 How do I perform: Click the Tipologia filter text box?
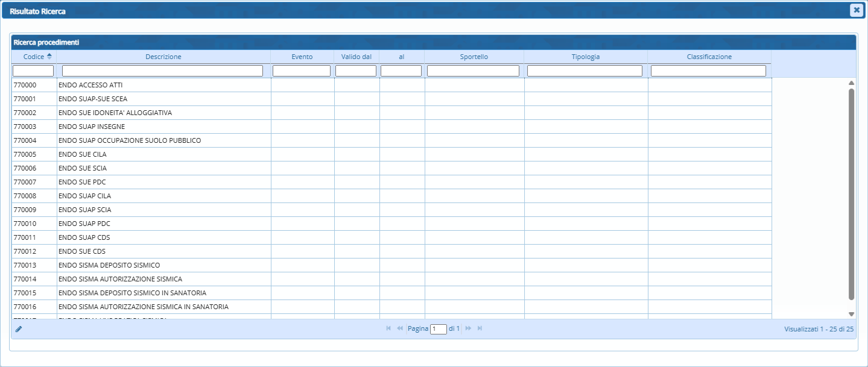(584, 71)
